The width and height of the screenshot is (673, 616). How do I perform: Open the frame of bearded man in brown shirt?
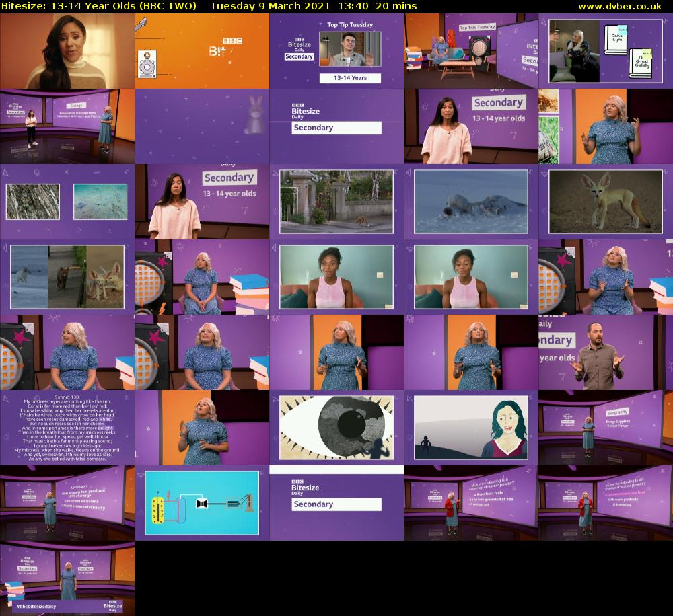(x=606, y=352)
